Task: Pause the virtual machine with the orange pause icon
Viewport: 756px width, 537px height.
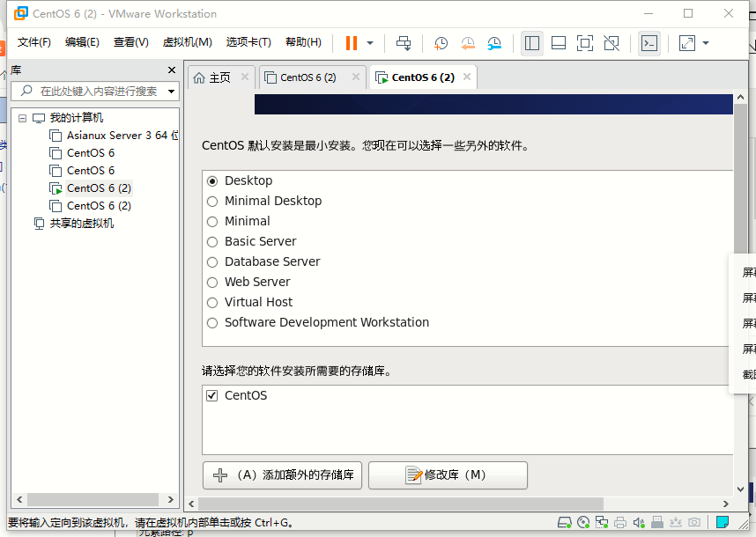Action: pos(352,43)
